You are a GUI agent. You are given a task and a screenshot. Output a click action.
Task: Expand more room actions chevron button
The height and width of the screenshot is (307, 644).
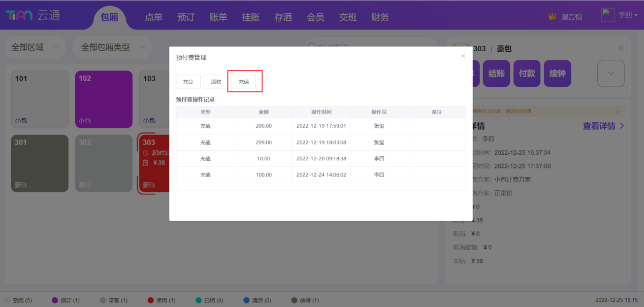point(610,74)
